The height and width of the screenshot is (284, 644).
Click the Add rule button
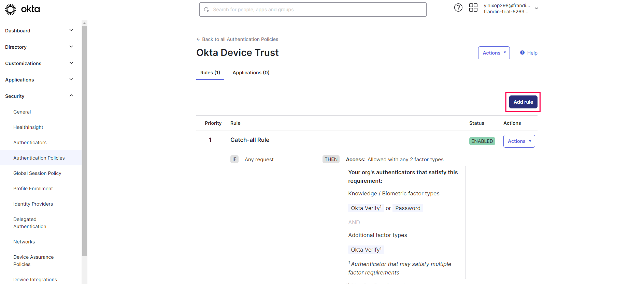pyautogui.click(x=523, y=102)
